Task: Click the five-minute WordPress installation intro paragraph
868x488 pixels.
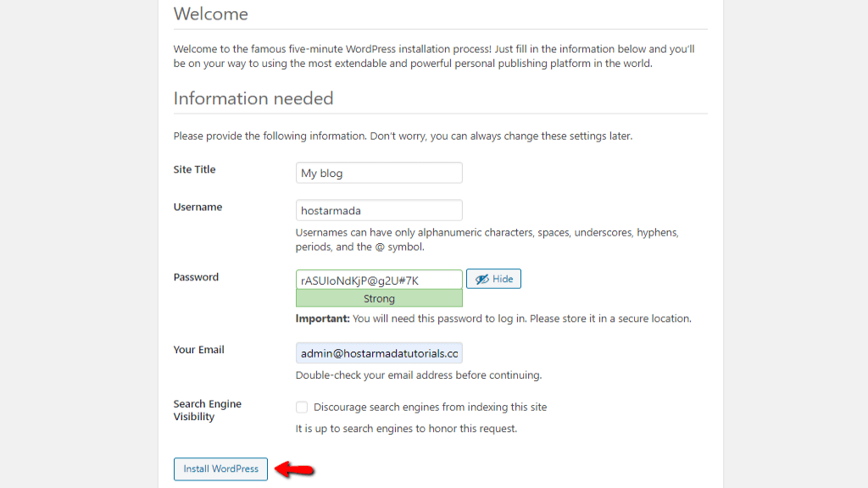Action: [434, 56]
